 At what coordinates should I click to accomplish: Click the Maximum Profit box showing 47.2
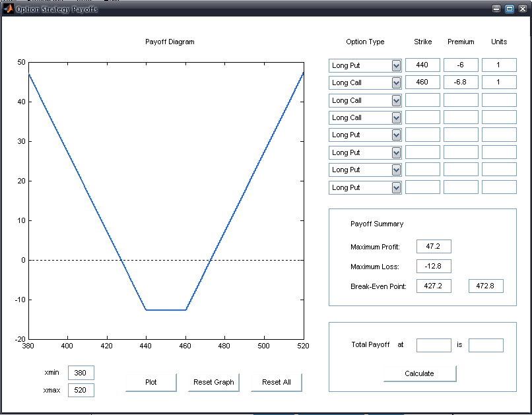tap(434, 247)
